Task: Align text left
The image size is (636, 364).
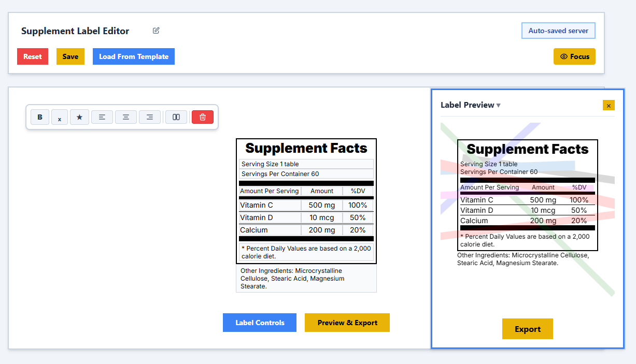Action: 102,117
